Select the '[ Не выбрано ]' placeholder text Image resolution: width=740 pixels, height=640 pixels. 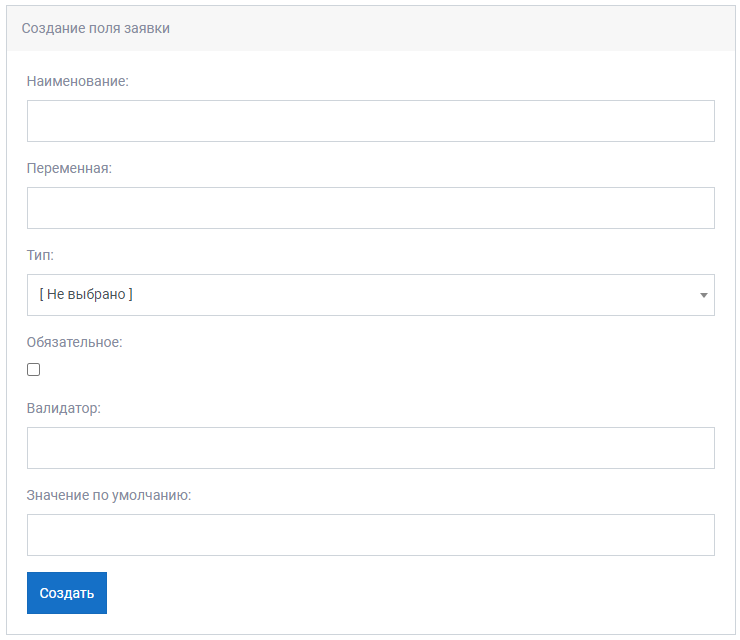pos(86,294)
